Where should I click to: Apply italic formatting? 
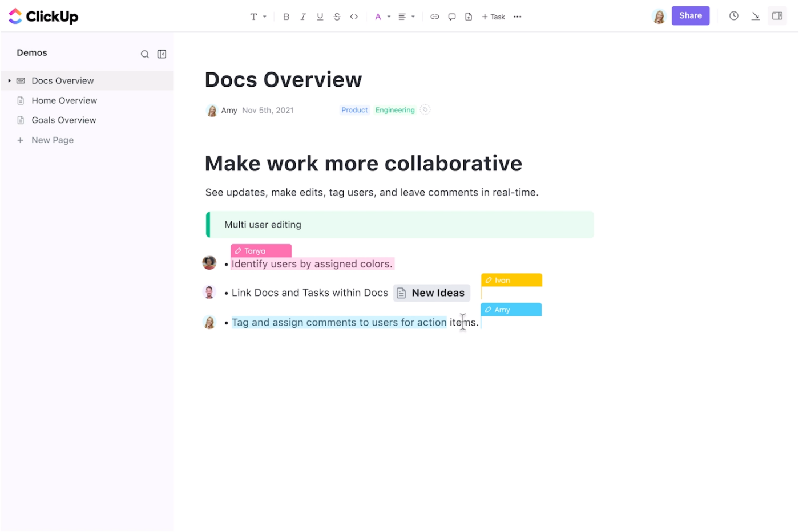[x=303, y=17]
